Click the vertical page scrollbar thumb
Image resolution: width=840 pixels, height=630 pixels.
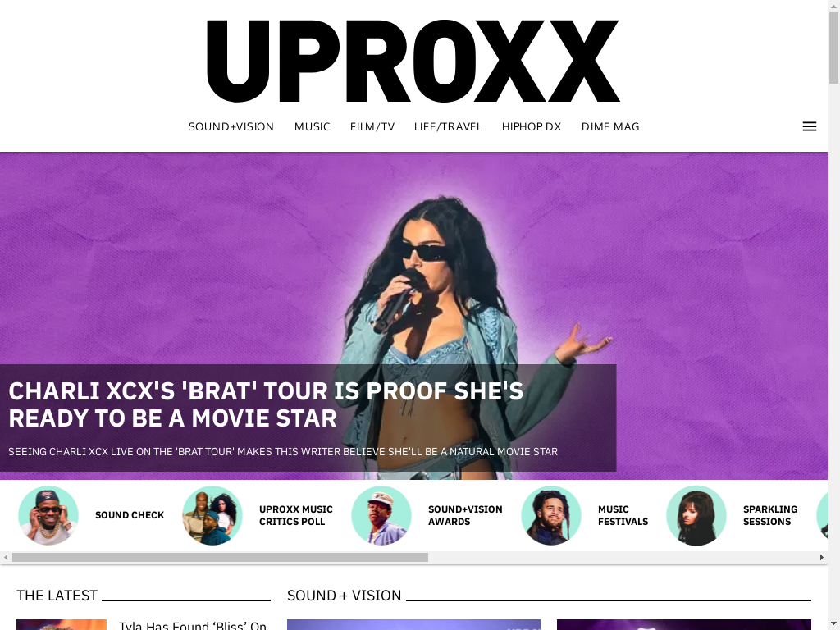pos(833,48)
